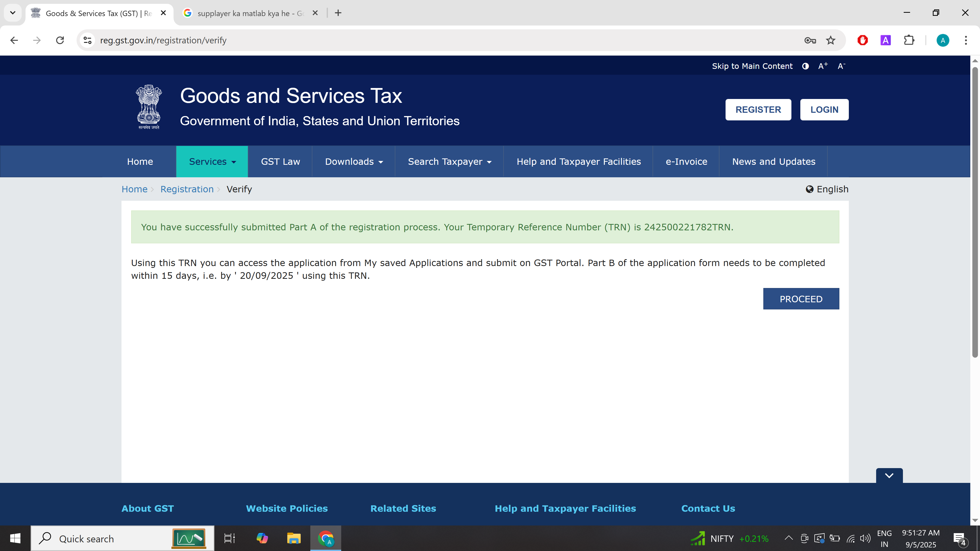Expand the Services dropdown menu
The width and height of the screenshot is (980, 551).
pos(212,162)
